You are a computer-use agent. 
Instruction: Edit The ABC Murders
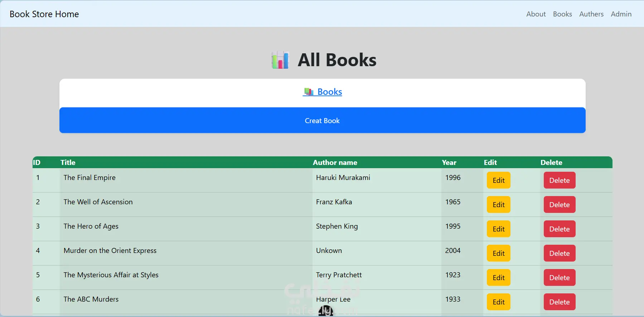(x=498, y=302)
